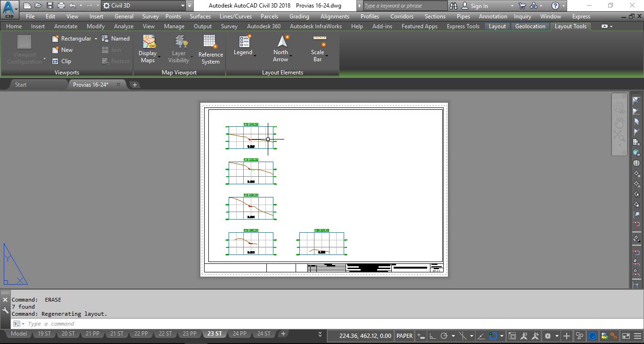644x344 pixels.
Task: Toggle Polar Tracking in status bar
Action: (x=444, y=336)
